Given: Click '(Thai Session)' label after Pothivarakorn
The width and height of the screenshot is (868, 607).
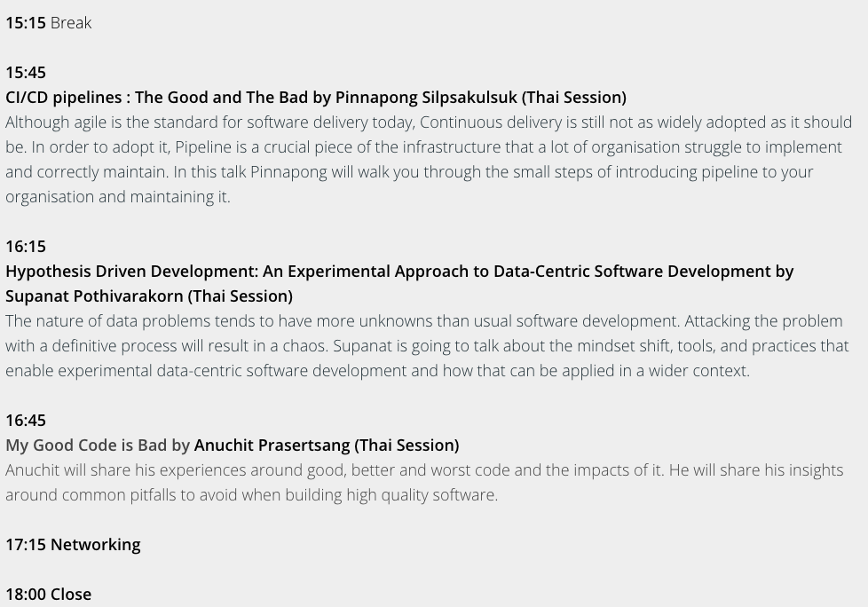Looking at the screenshot, I should click(x=241, y=296).
